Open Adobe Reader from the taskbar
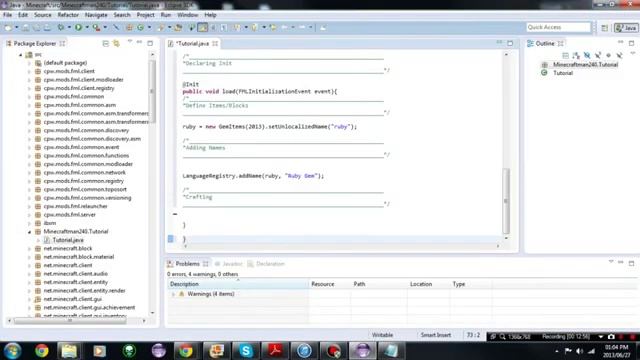Viewport: 640px width, 360px height. 275,351
